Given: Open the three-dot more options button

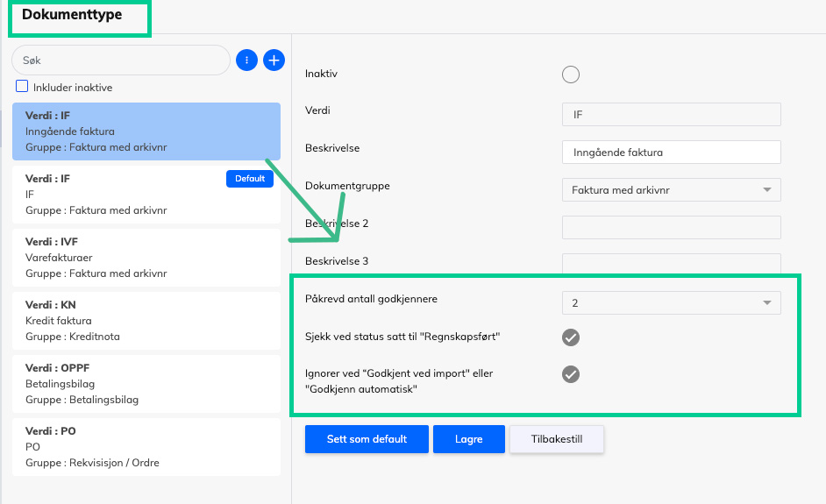Looking at the screenshot, I should pos(246,60).
